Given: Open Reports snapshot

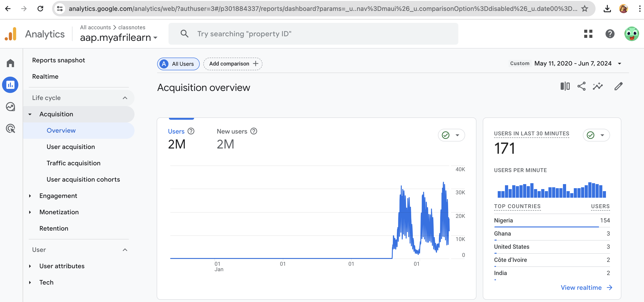Looking at the screenshot, I should 58,60.
